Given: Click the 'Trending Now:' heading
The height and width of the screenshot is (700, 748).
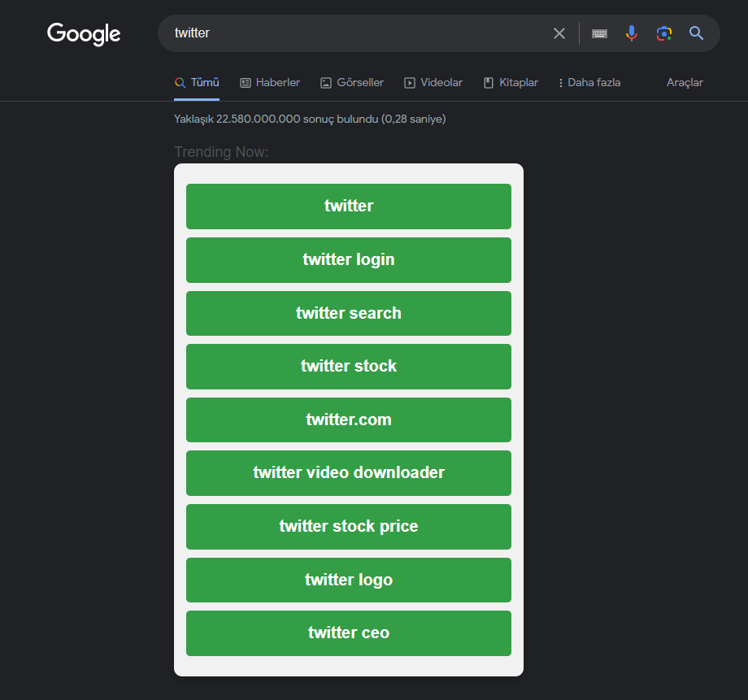Looking at the screenshot, I should [x=221, y=152].
